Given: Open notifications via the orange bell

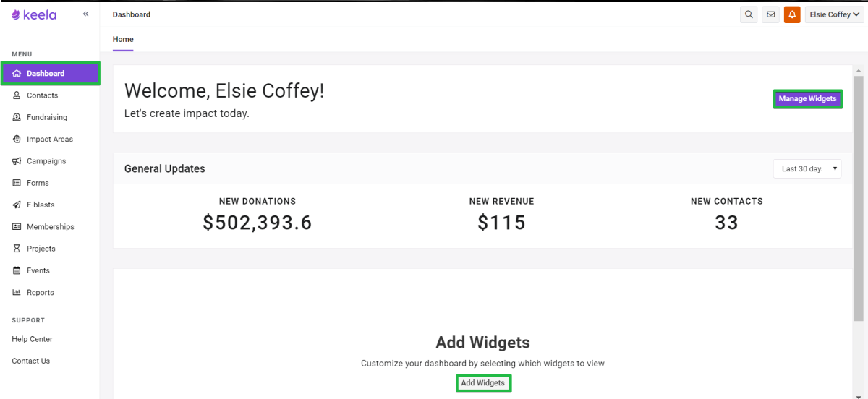Looking at the screenshot, I should tap(792, 14).
